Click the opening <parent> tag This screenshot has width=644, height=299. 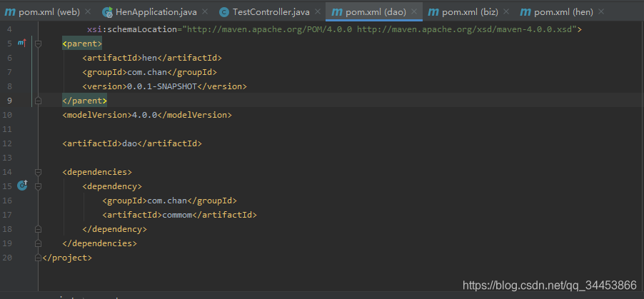82,44
